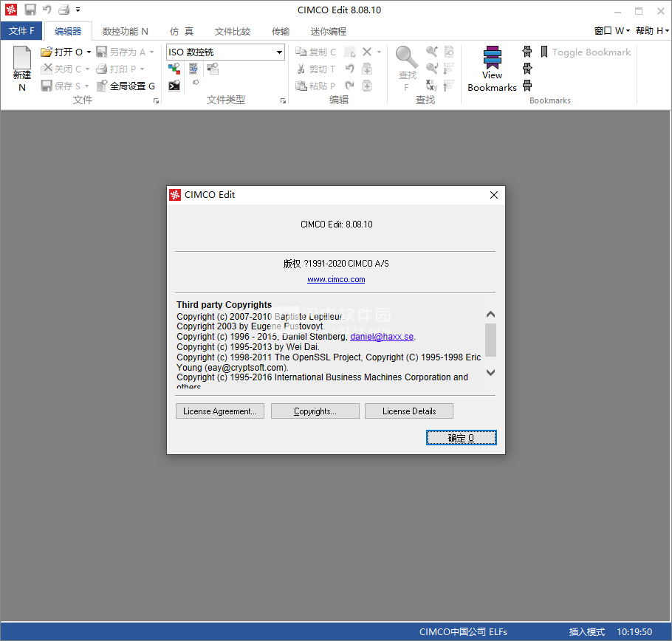Expand the dropdown arrow next to 保存 S
The image size is (672, 641).
coord(86,86)
